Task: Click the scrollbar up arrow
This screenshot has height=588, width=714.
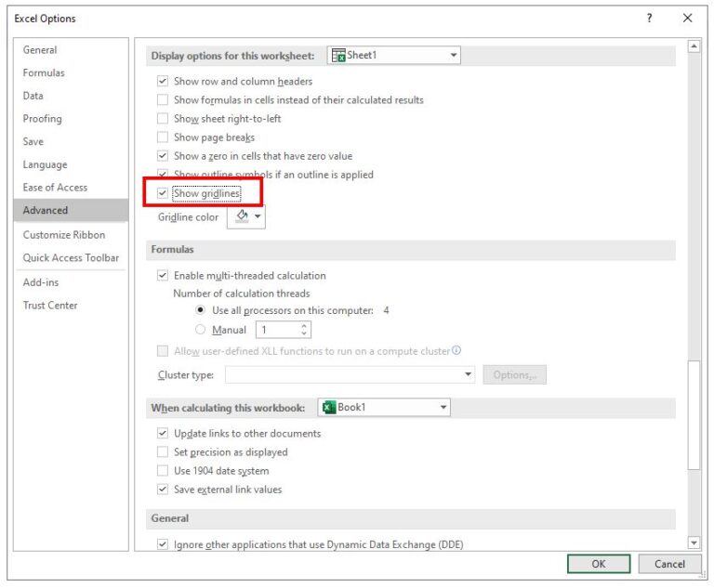Action: (x=694, y=46)
